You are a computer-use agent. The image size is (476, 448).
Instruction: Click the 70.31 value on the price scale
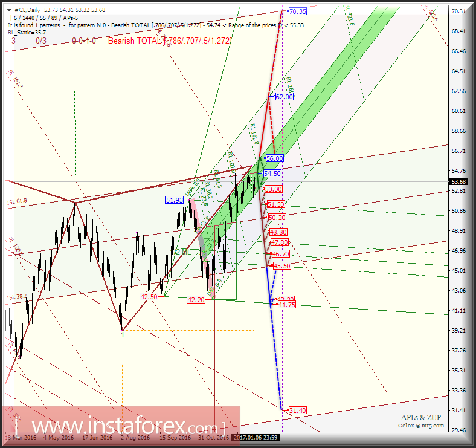point(458,11)
